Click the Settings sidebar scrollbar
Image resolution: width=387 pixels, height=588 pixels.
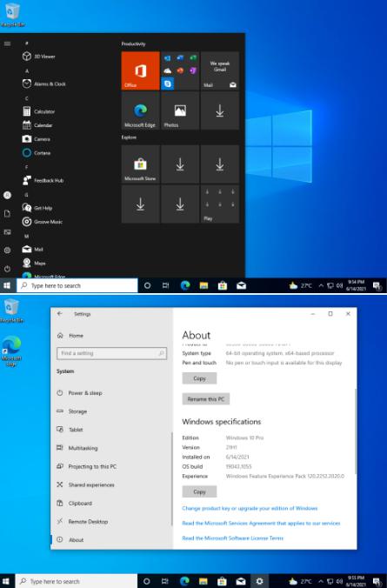(171, 479)
